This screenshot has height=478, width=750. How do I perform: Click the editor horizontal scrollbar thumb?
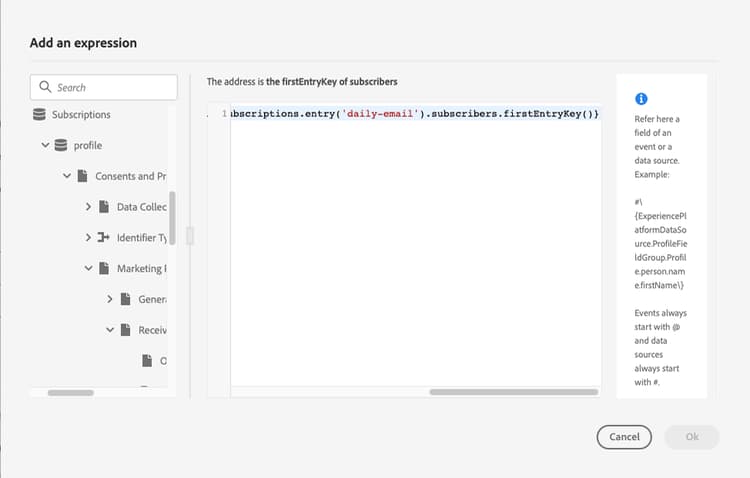click(x=514, y=392)
